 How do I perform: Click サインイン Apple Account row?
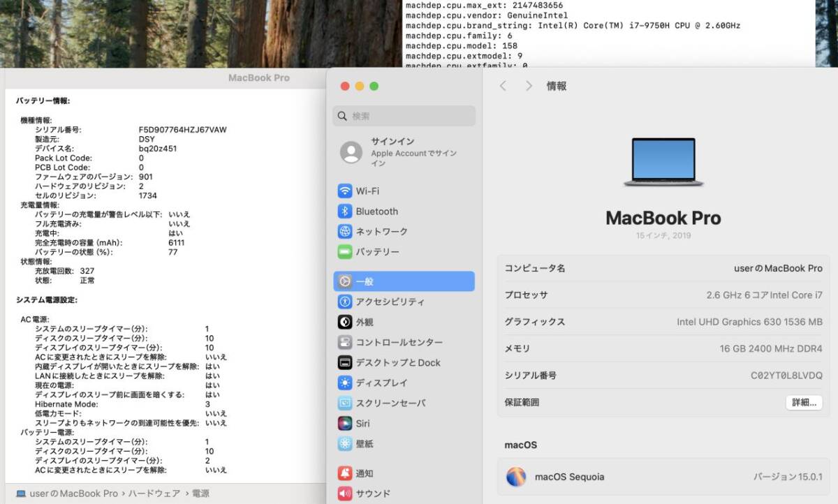(x=404, y=152)
